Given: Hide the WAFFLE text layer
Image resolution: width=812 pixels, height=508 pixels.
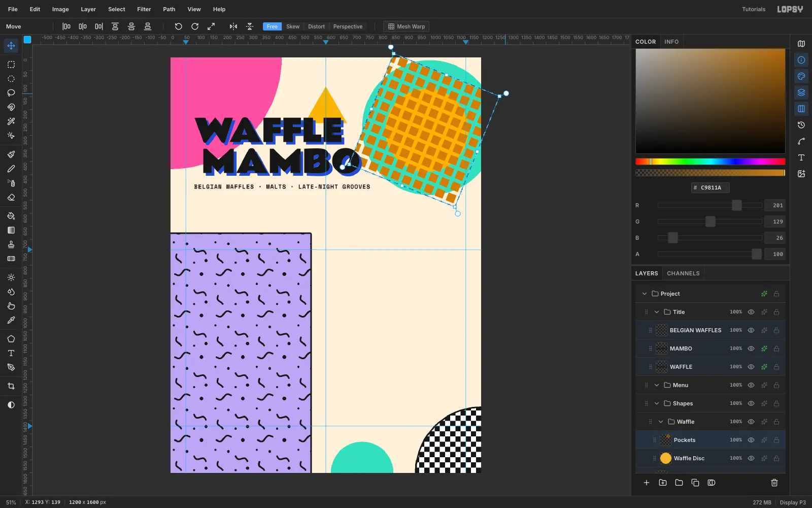Looking at the screenshot, I should (x=751, y=367).
